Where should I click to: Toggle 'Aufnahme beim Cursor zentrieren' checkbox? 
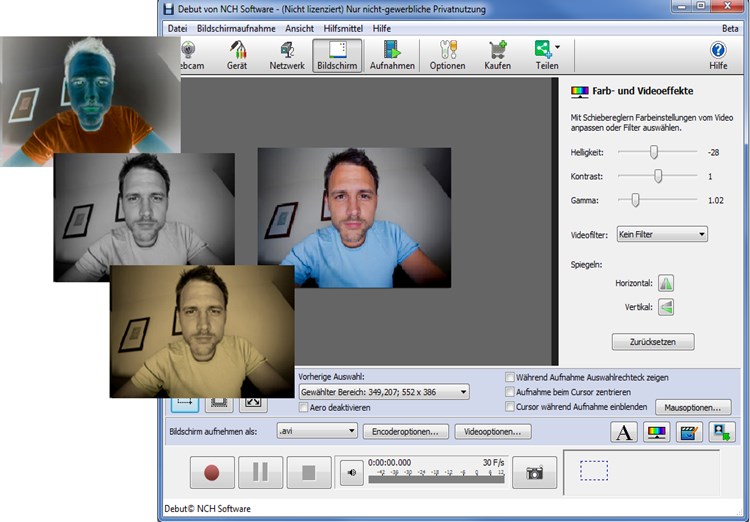coord(510,392)
